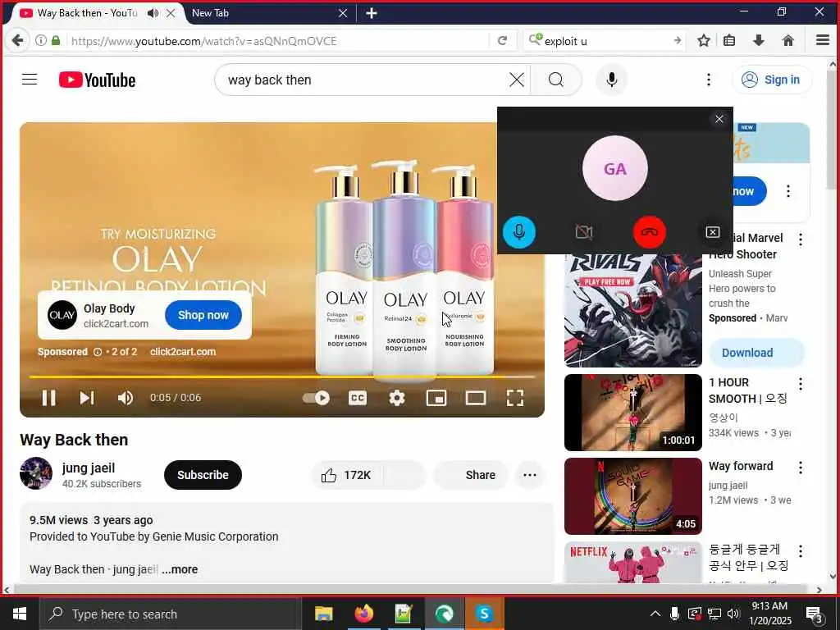Go to the YouTube home logo
The height and width of the screenshot is (630, 840).
[97, 80]
